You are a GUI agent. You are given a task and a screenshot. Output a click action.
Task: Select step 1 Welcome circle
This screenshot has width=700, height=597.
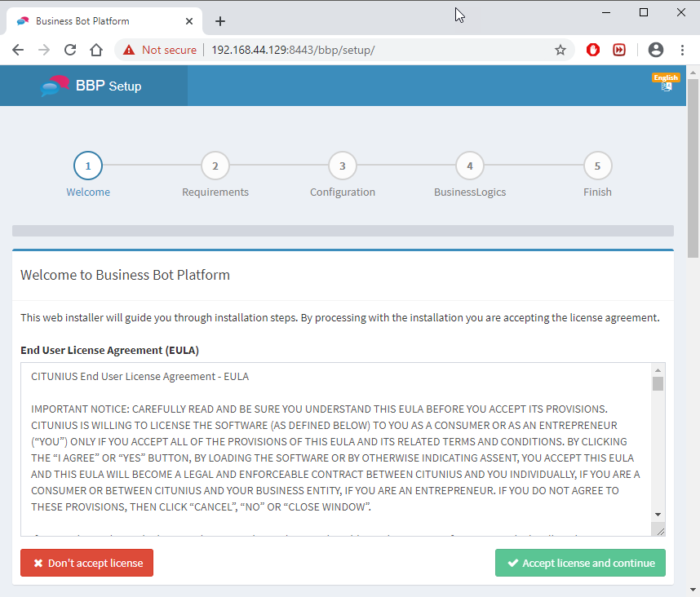click(88, 166)
